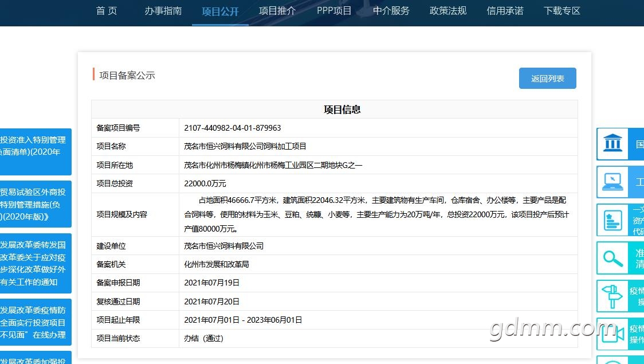Open the 贸易试验区外商投资 特别管理措施 link
644x364 pixels.
36,204
